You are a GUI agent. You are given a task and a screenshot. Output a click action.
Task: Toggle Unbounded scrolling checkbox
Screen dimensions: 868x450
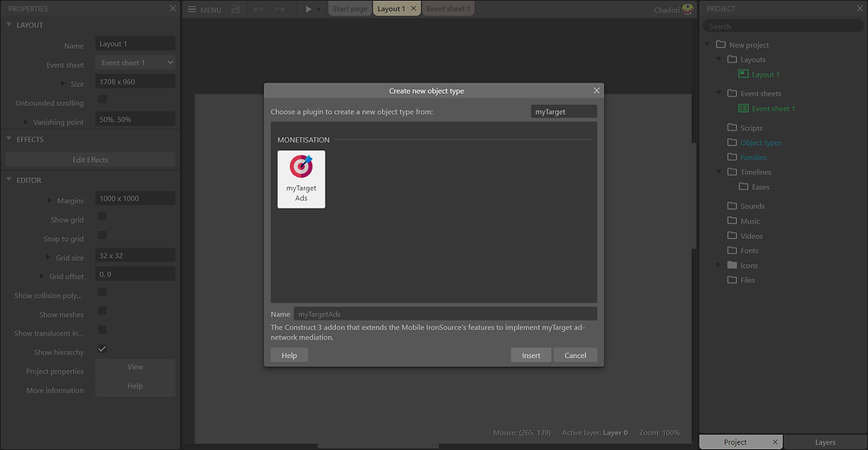pos(102,99)
